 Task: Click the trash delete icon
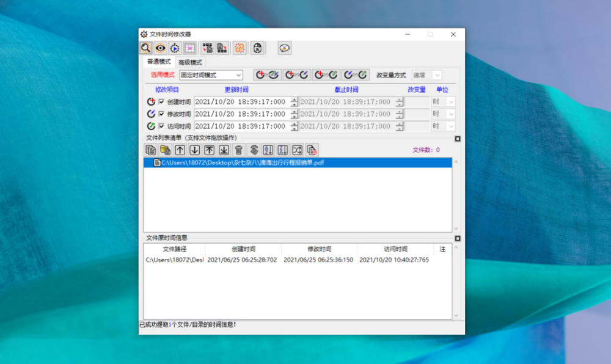point(238,150)
